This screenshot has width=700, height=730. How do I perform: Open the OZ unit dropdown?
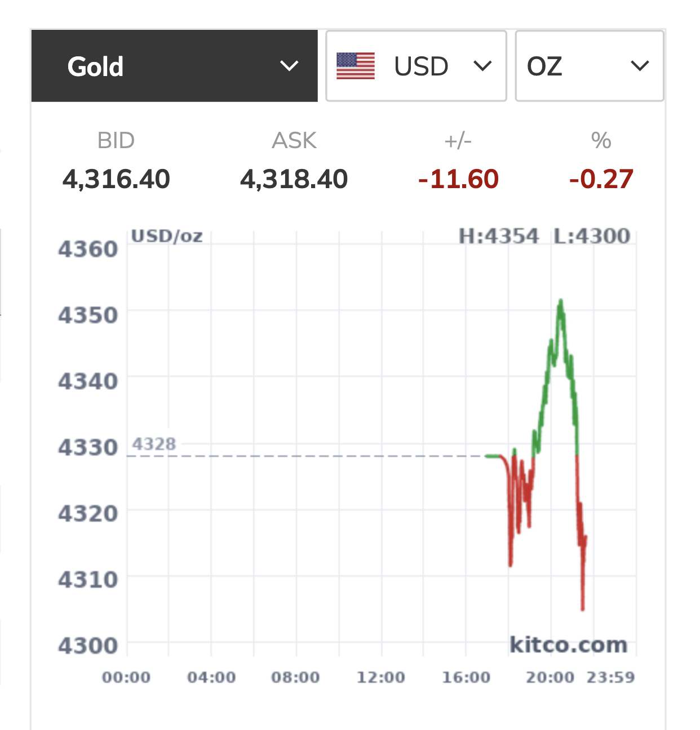(x=590, y=66)
